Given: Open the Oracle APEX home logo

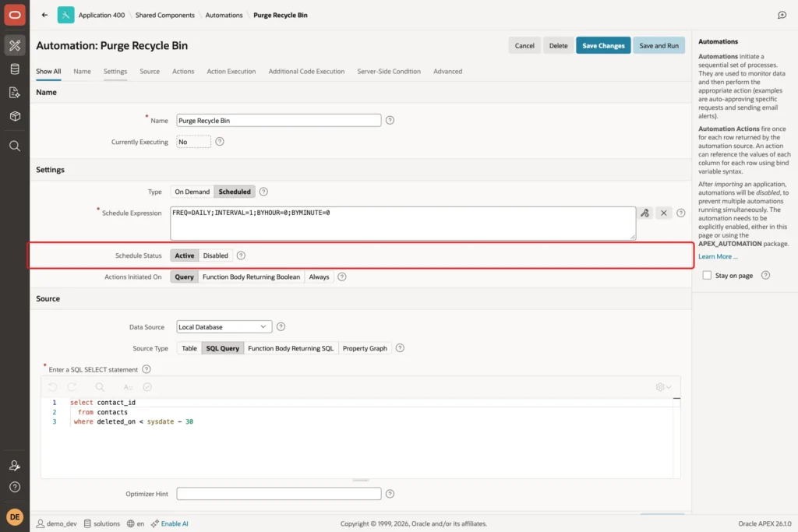Looking at the screenshot, I should pos(15,15).
